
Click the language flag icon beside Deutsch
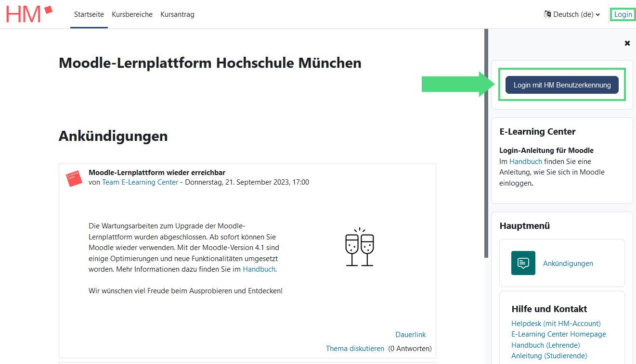547,14
